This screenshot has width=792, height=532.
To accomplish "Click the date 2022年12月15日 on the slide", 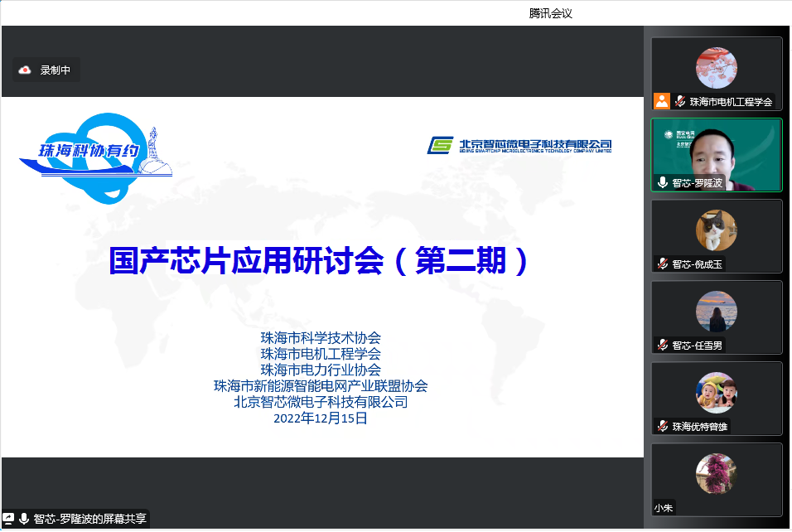I will click(x=321, y=418).
